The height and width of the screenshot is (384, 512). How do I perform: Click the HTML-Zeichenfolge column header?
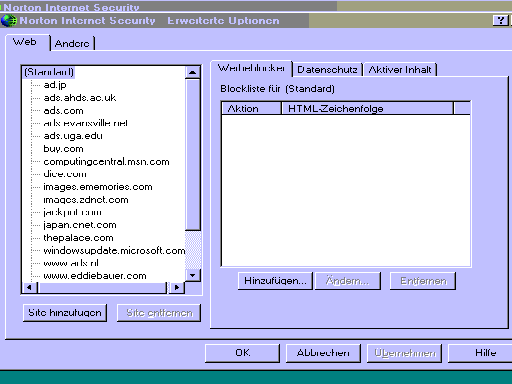coord(367,108)
